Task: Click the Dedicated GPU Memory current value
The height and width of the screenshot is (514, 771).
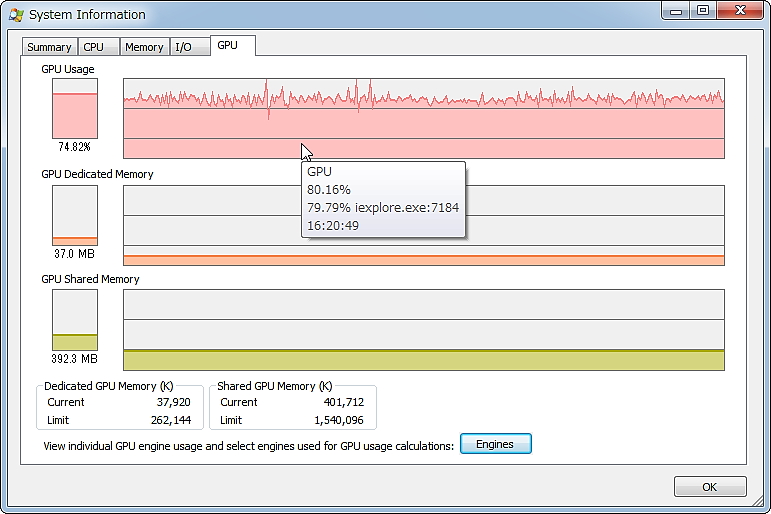Action: pyautogui.click(x=178, y=402)
